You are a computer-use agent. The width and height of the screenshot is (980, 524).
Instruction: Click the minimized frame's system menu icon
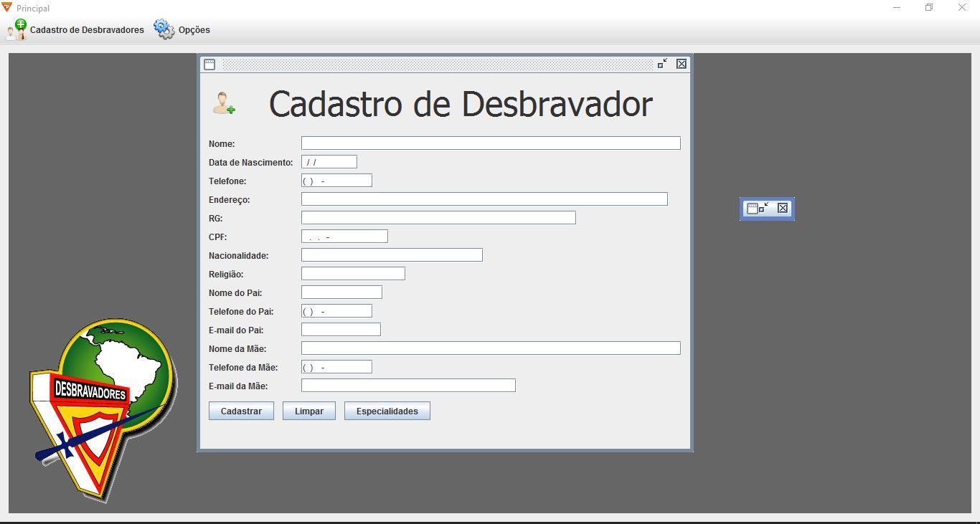pos(753,209)
